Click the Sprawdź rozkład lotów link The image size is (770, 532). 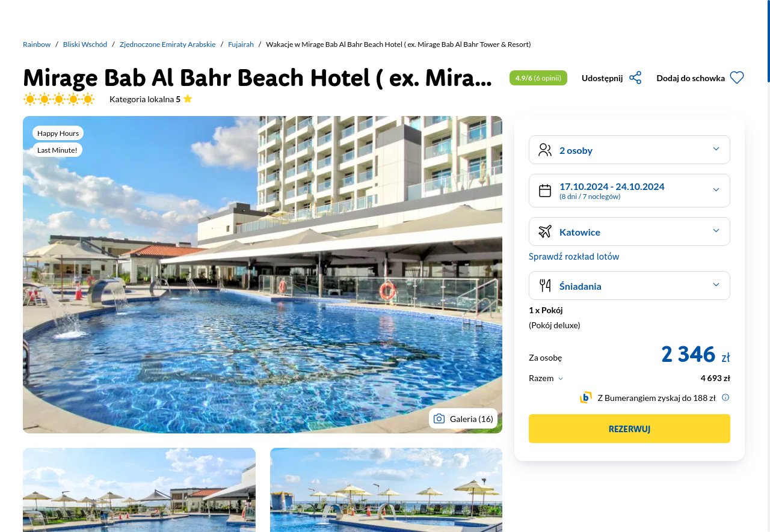574,257
